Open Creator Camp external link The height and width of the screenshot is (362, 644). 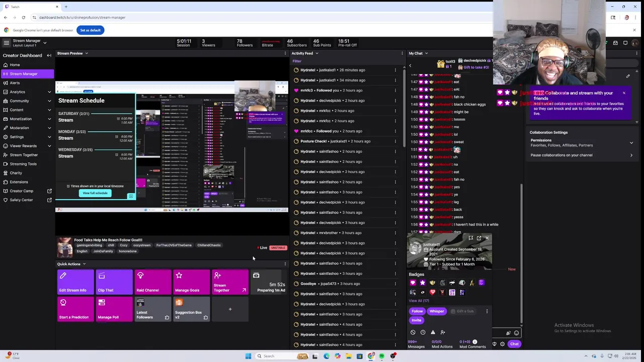(x=28, y=191)
